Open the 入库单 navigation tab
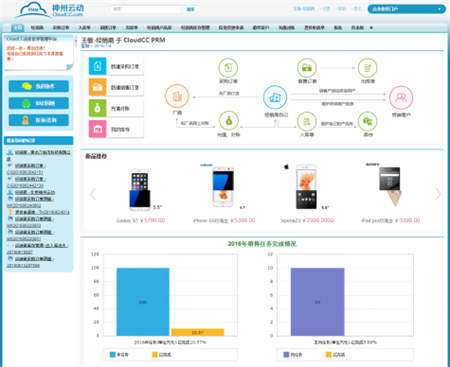Image resolution: width=450 pixels, height=367 pixels. (x=84, y=28)
